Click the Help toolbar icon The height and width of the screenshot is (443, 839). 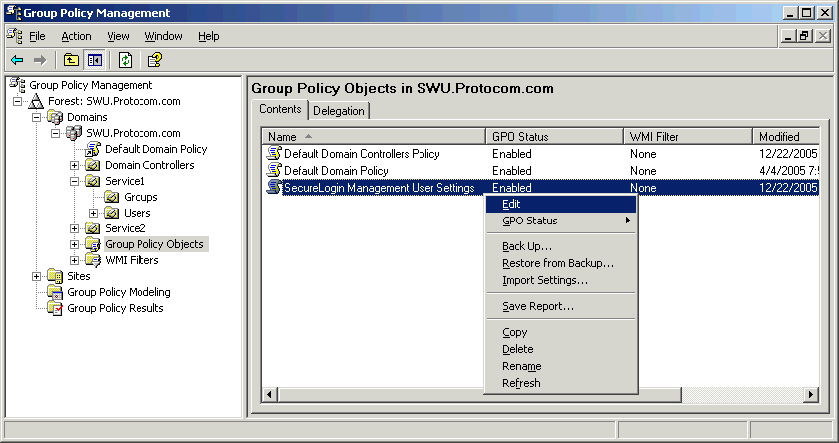155,60
